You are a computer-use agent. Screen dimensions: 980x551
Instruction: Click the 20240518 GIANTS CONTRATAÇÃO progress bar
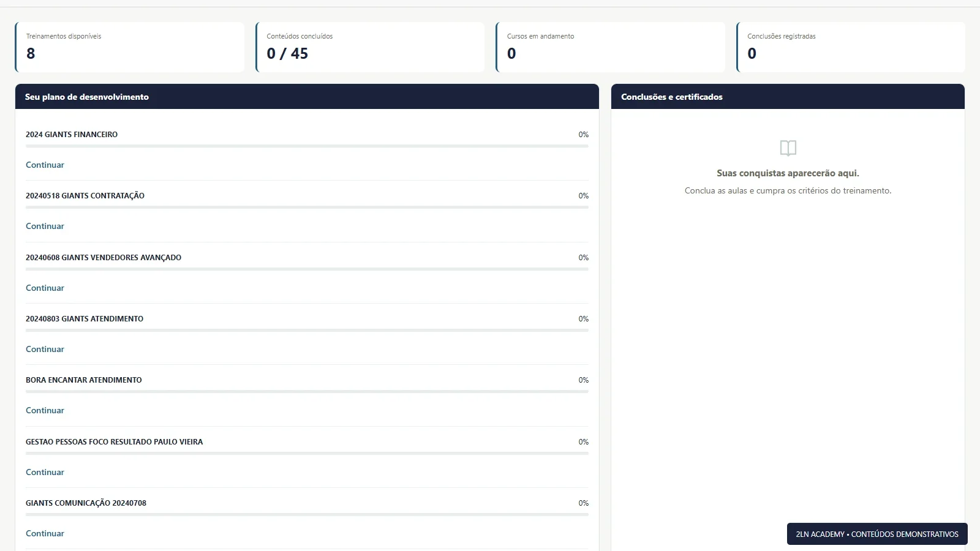click(307, 208)
